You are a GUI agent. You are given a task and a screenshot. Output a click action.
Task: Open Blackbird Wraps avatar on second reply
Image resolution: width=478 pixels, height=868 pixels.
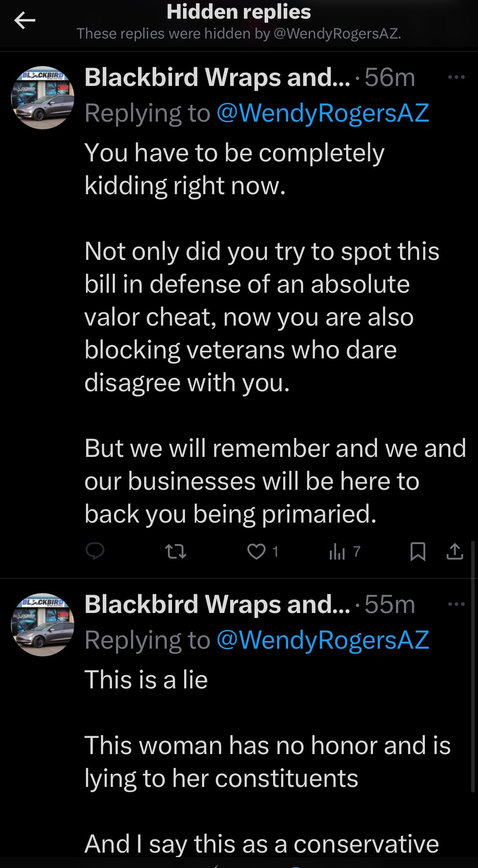43,625
